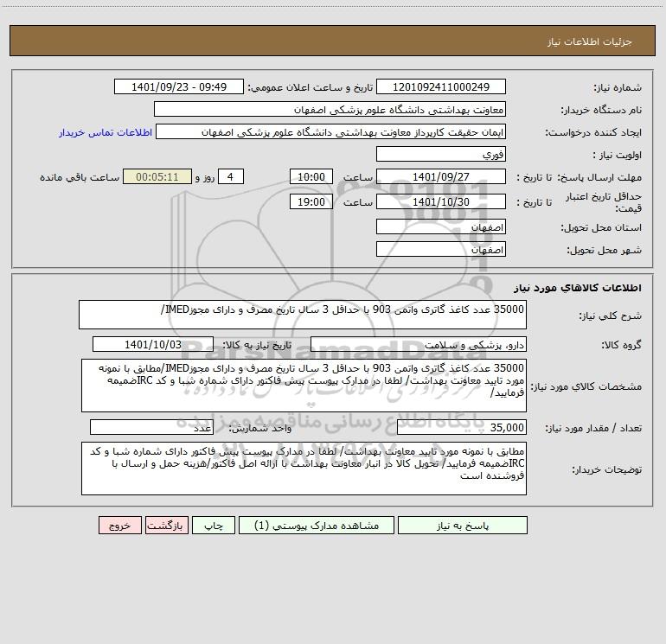Click the تعداد / مقدار مورد نیاز label
Screen dimensions: 666x644
[593, 429]
